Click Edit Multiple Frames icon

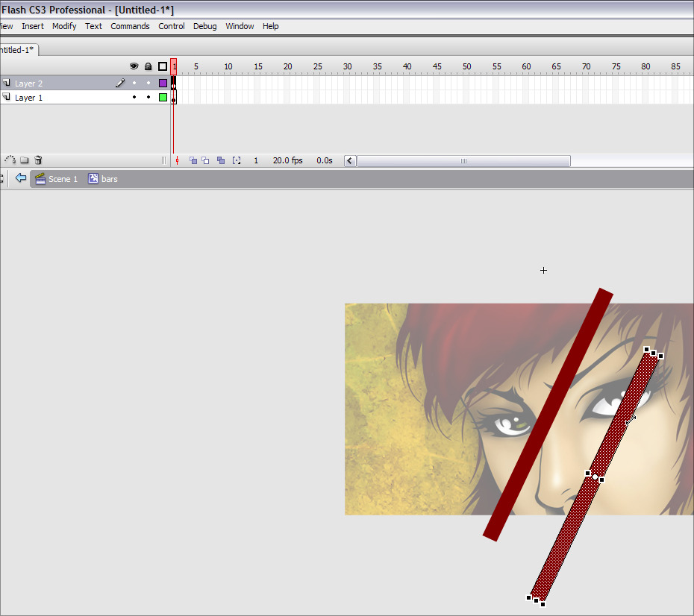[x=221, y=160]
